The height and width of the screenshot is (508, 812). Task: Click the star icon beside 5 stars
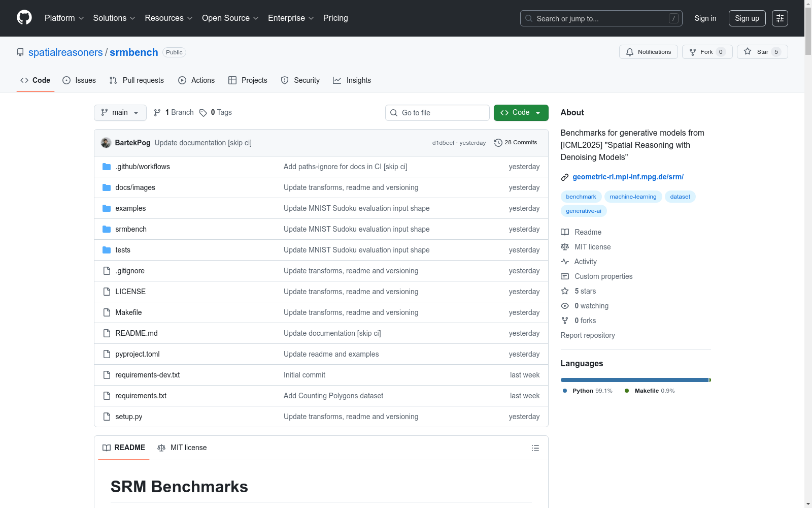tap(565, 291)
